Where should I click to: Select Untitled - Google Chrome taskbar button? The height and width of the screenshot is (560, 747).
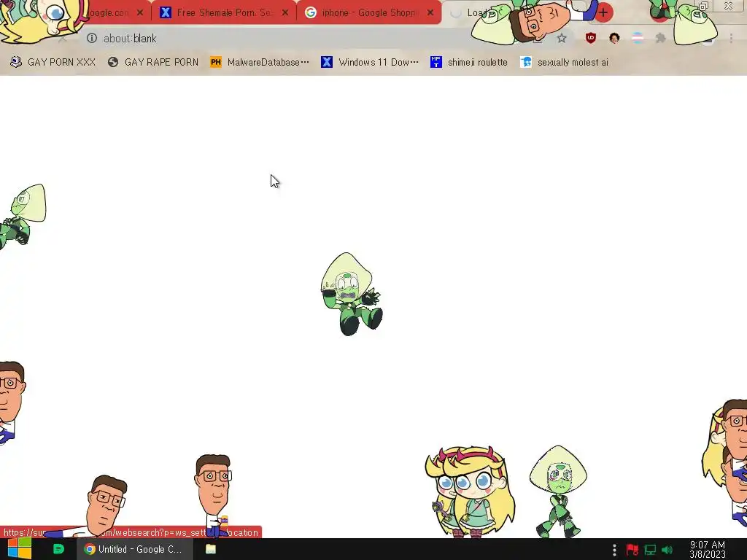click(135, 549)
